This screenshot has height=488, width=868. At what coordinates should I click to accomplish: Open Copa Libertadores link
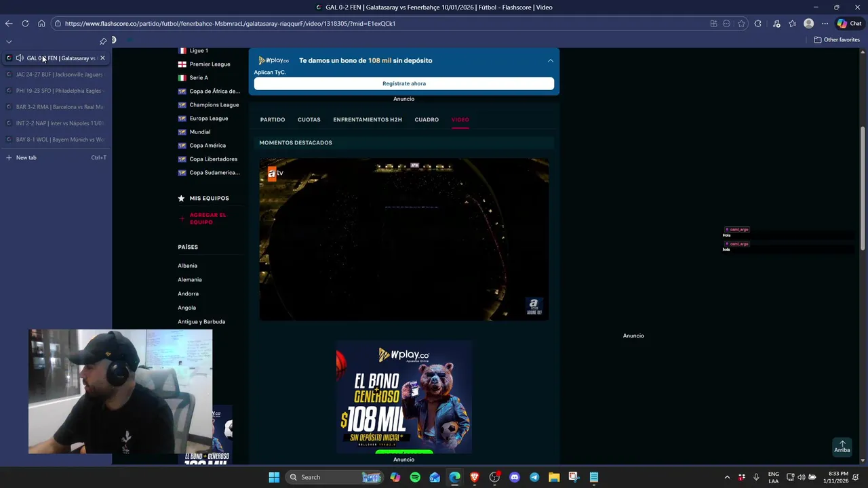(214, 159)
